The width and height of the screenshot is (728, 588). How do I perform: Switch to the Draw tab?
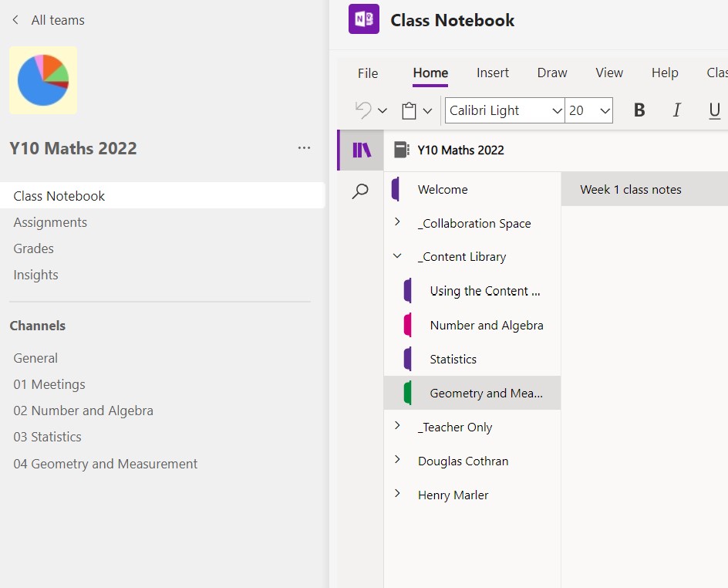pyautogui.click(x=552, y=73)
